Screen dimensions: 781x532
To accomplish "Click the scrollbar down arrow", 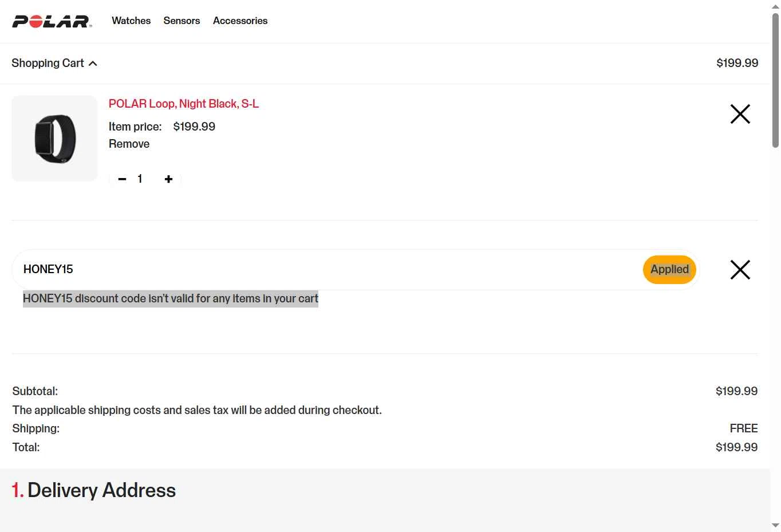I will point(776,525).
